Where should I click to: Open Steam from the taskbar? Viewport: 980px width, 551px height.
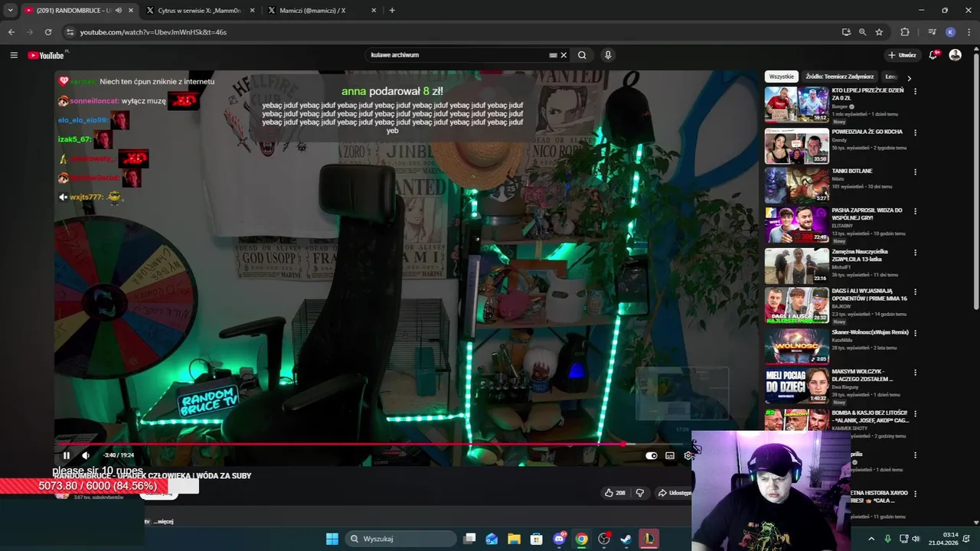pos(626,539)
